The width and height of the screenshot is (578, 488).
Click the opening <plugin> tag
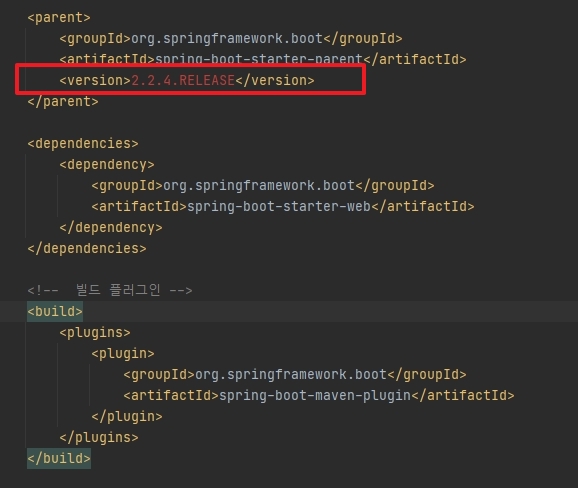(123, 353)
